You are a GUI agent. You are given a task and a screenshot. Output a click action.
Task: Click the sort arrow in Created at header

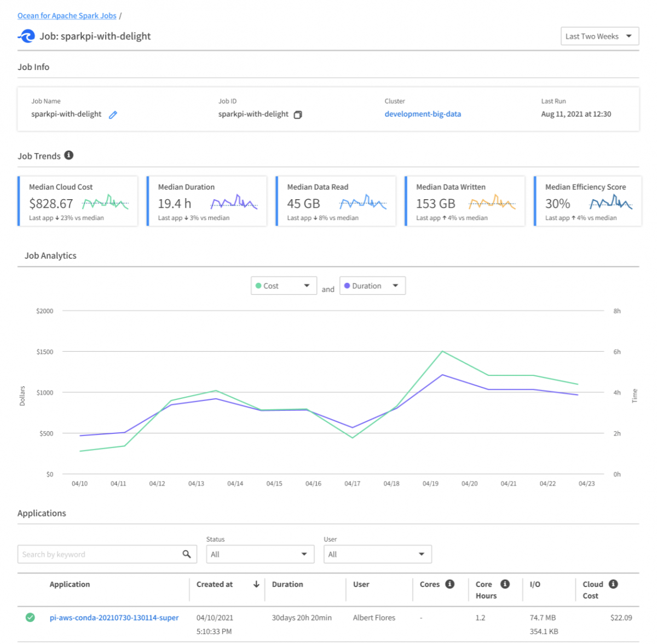coord(256,584)
